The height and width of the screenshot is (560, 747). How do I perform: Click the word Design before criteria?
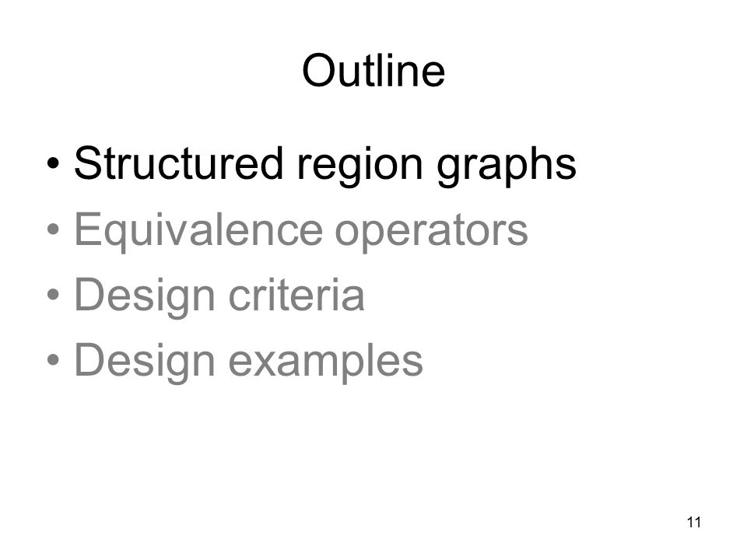tap(145, 297)
